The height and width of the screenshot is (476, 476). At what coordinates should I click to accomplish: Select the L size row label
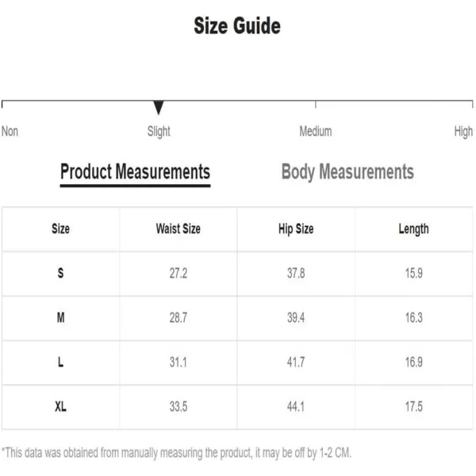pyautogui.click(x=61, y=362)
